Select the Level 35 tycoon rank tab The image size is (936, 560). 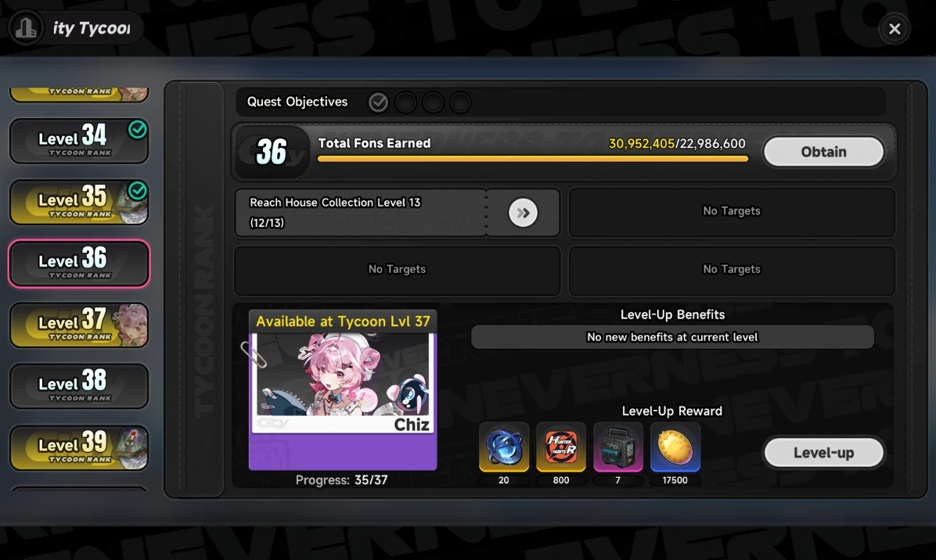point(79,202)
